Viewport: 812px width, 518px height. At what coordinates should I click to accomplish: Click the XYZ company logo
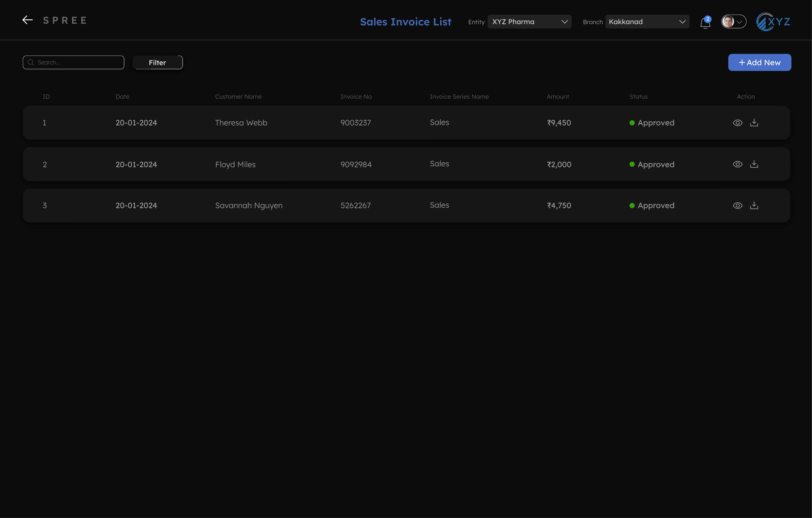[x=773, y=22]
